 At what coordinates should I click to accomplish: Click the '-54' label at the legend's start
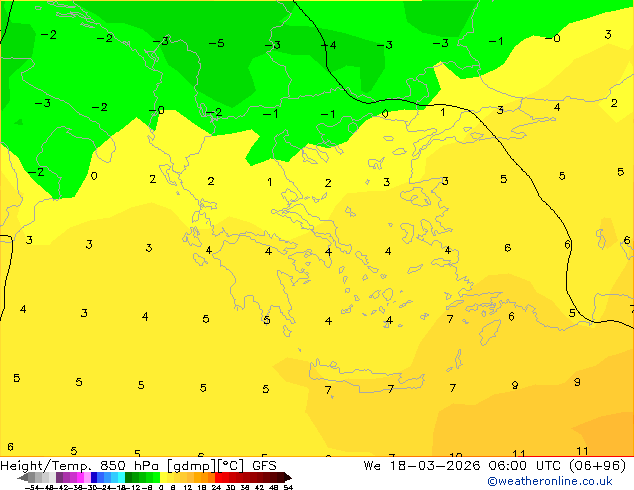click(x=32, y=488)
